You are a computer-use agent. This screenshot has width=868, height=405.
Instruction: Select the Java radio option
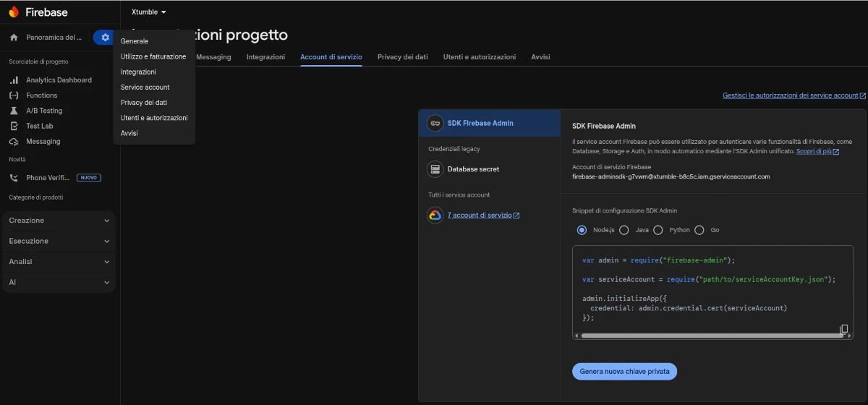tap(624, 230)
